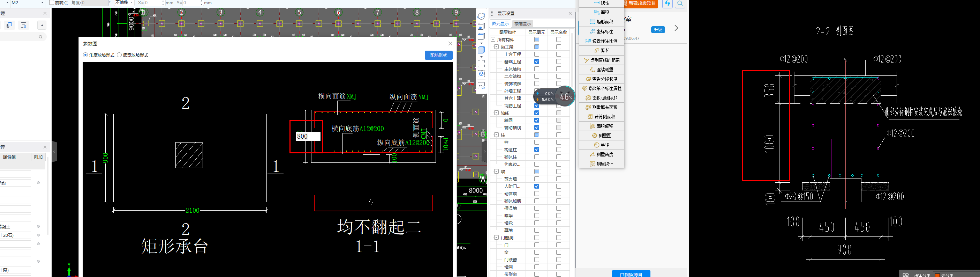Click the orbit view icon in the vertical toolbar
Image resolution: width=980 pixels, height=277 pixels.
(x=481, y=16)
